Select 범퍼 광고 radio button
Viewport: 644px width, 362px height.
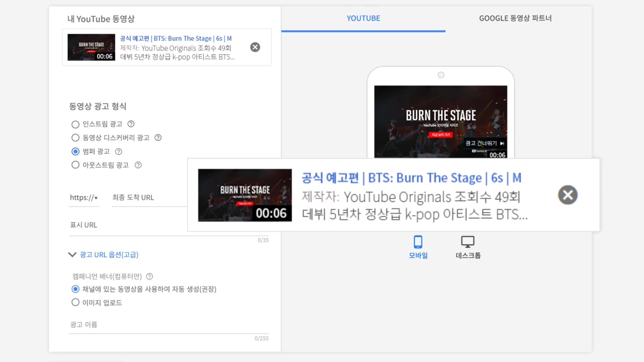tap(75, 151)
